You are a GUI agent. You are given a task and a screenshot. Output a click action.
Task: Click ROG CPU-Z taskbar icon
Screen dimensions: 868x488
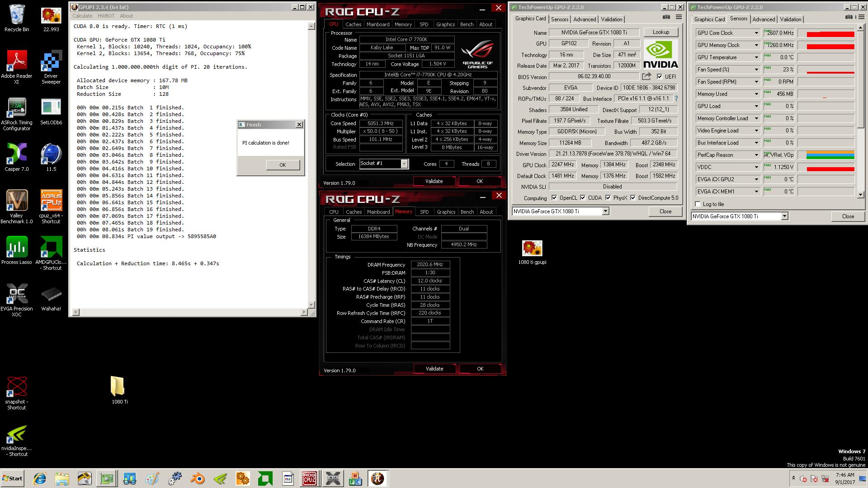pos(310,479)
